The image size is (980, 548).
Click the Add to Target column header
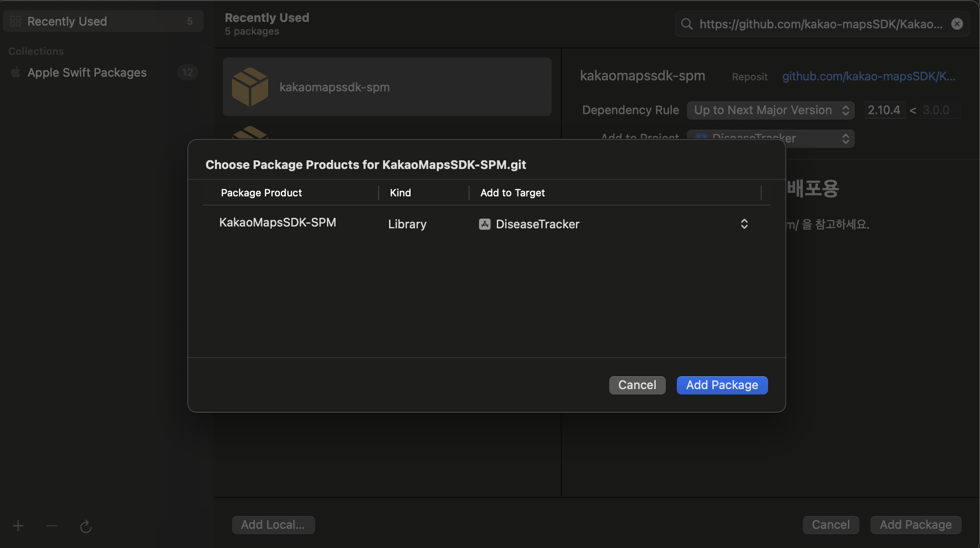[x=512, y=193]
